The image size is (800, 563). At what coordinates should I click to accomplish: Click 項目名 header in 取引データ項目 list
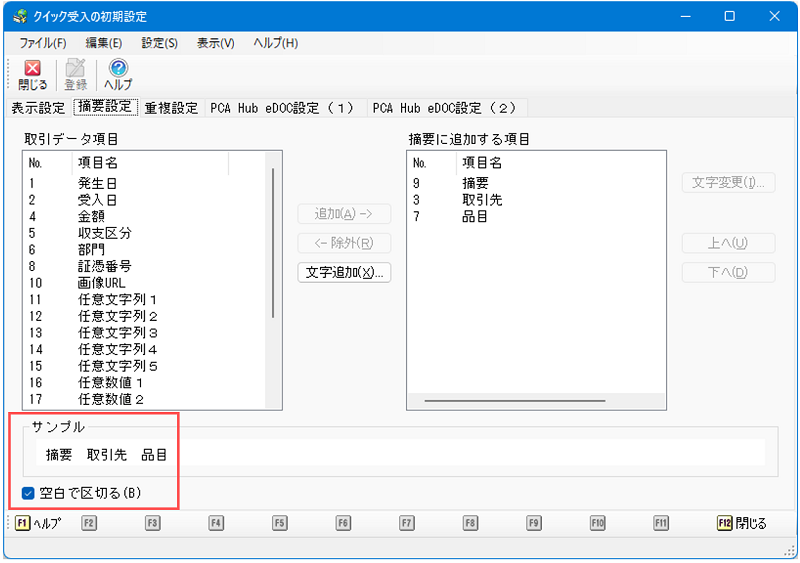pos(151,163)
